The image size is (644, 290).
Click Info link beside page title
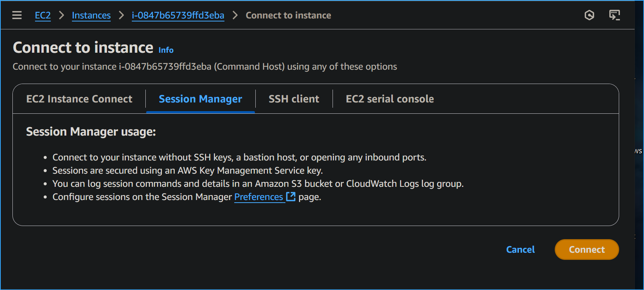click(166, 50)
